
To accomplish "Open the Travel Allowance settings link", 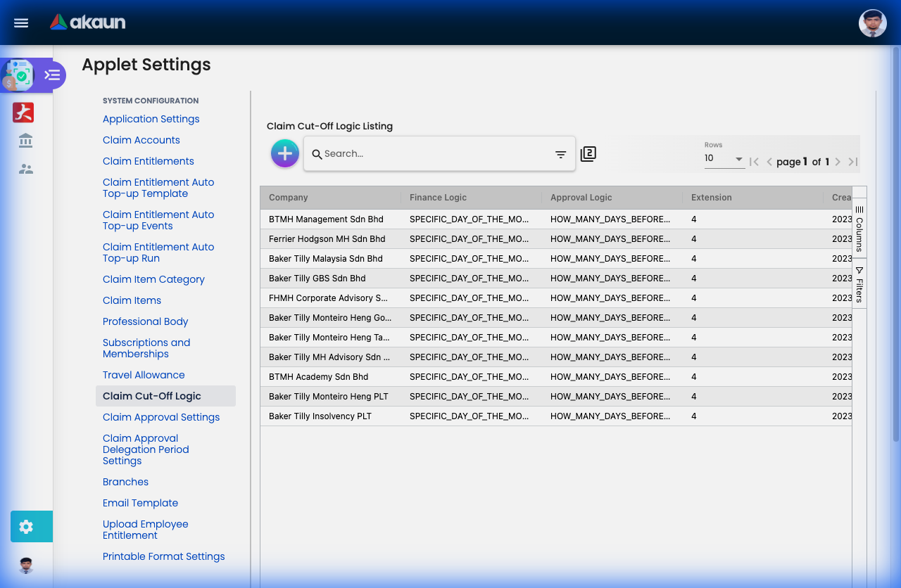I will 144,375.
